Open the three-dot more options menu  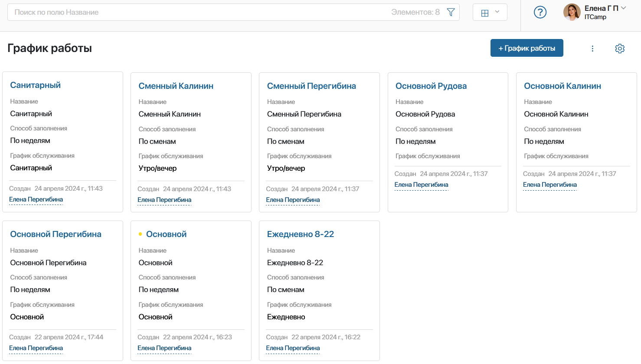click(592, 49)
